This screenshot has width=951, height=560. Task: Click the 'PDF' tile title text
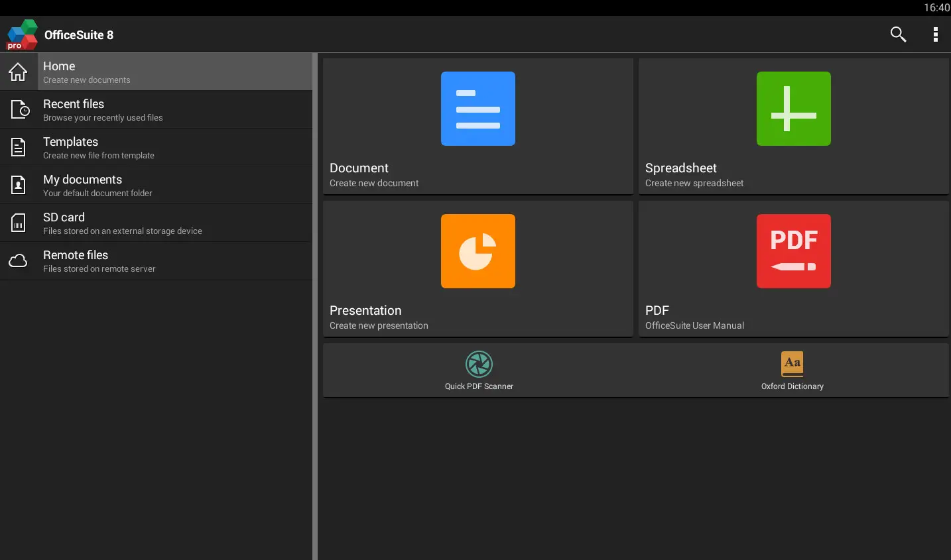tap(657, 311)
